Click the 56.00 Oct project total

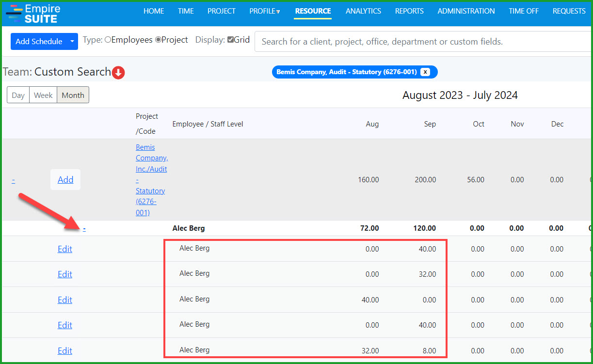click(476, 180)
